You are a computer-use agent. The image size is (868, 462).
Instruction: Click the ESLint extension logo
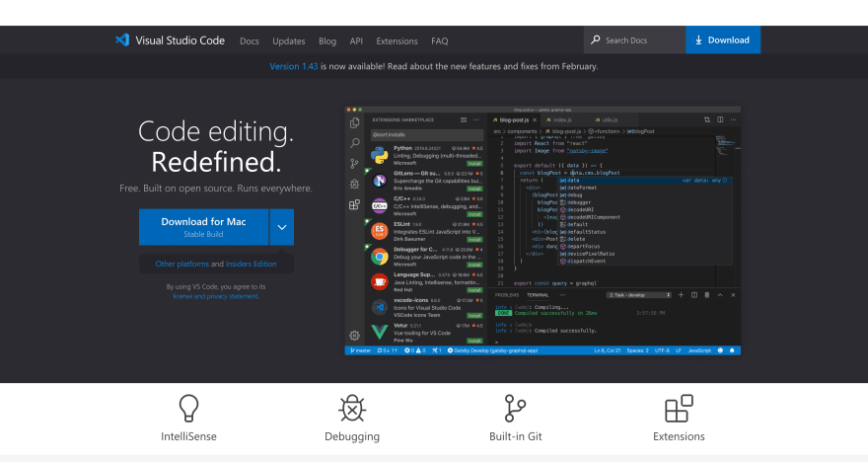pyautogui.click(x=379, y=232)
